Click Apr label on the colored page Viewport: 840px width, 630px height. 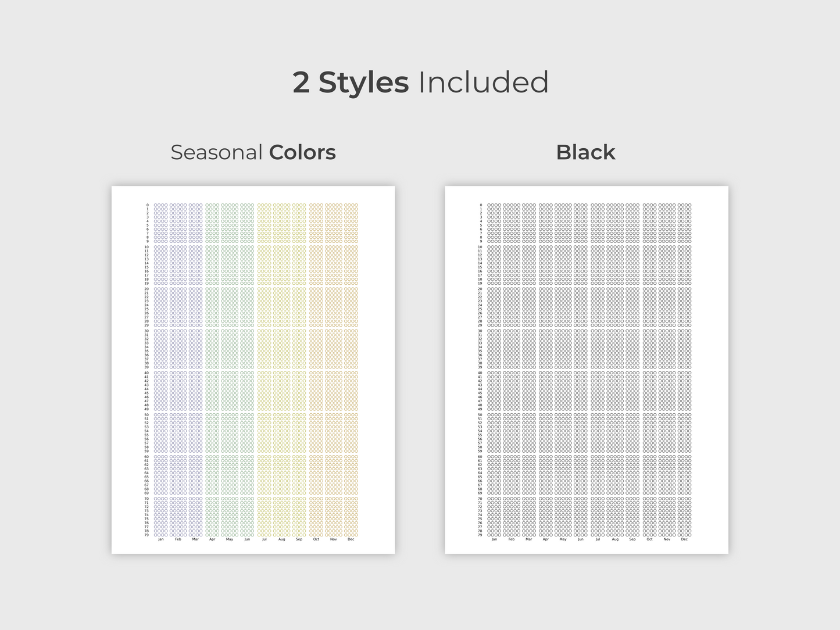click(212, 539)
